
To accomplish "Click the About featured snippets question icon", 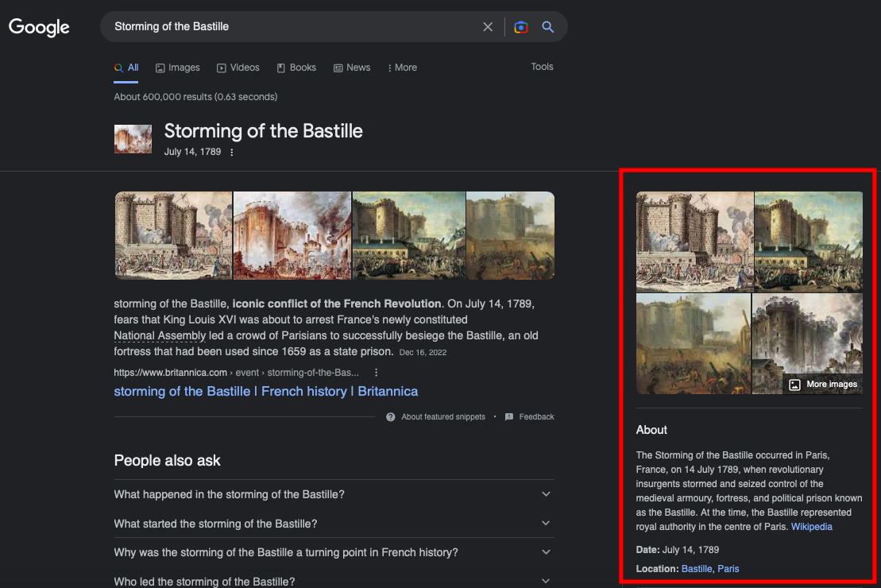I will click(391, 417).
